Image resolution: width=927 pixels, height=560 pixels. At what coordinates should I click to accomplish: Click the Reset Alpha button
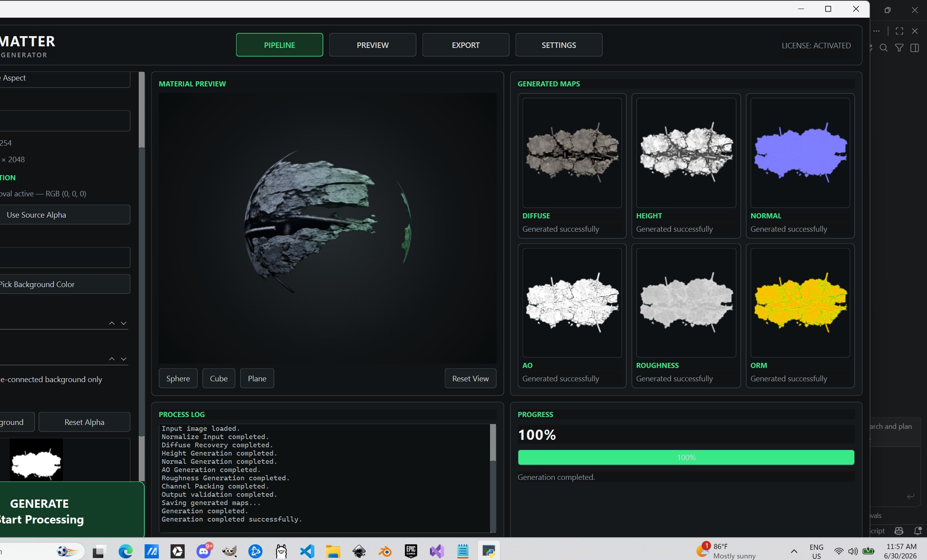point(84,422)
